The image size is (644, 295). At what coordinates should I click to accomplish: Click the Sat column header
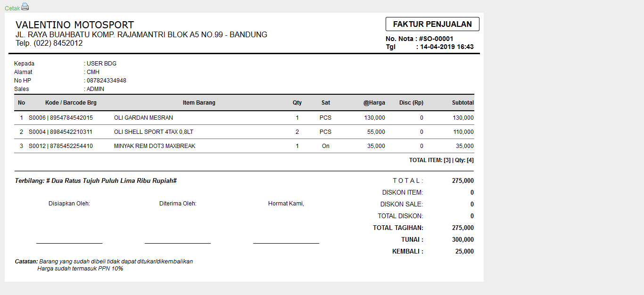[x=325, y=102]
